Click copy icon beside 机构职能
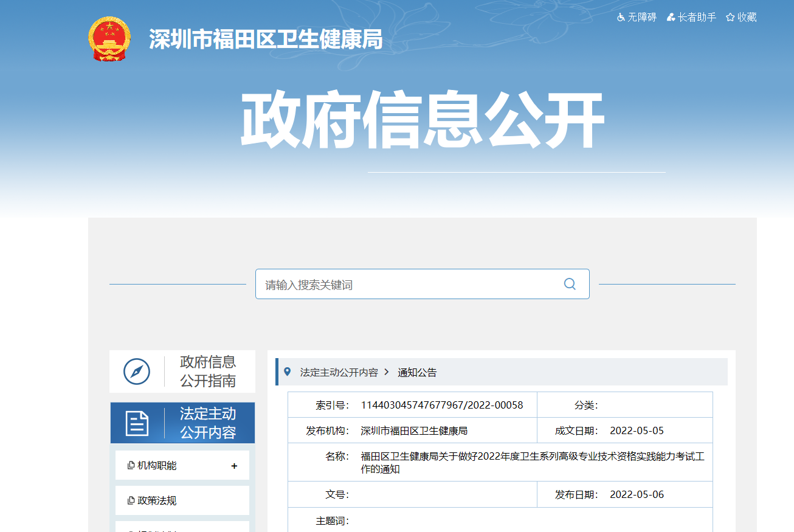 (x=131, y=466)
